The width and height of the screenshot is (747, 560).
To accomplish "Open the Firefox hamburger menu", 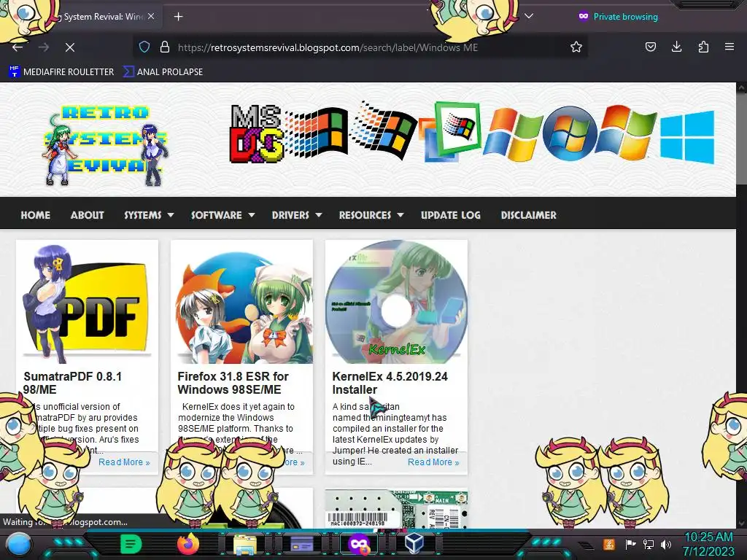I will point(729,47).
